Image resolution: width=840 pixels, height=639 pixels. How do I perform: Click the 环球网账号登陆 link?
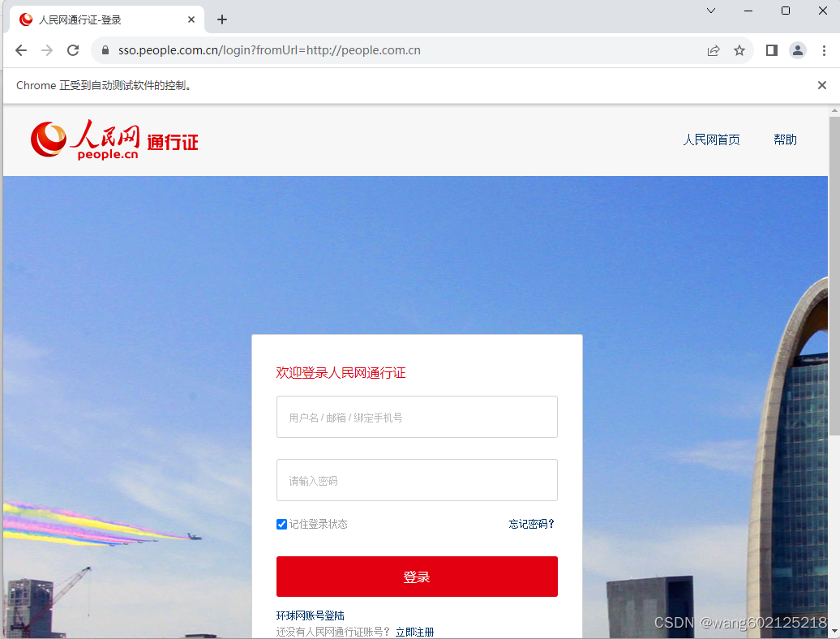[x=311, y=615]
